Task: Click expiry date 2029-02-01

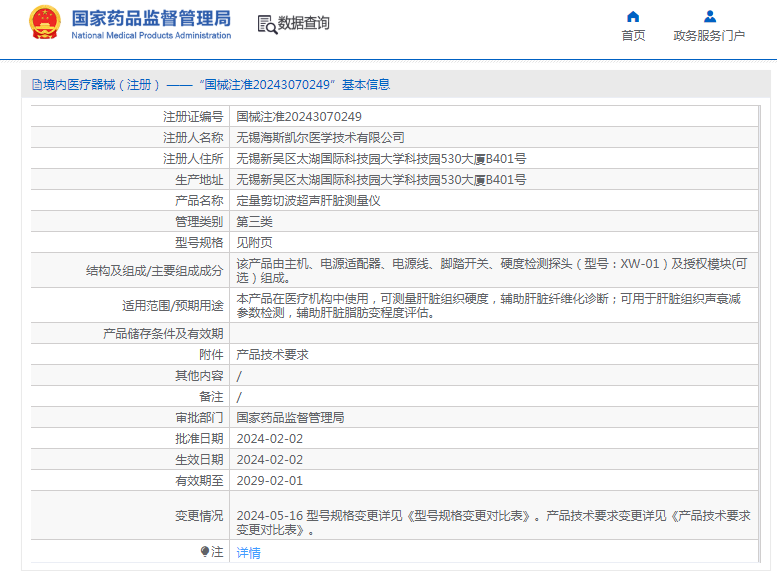Action: [270, 481]
